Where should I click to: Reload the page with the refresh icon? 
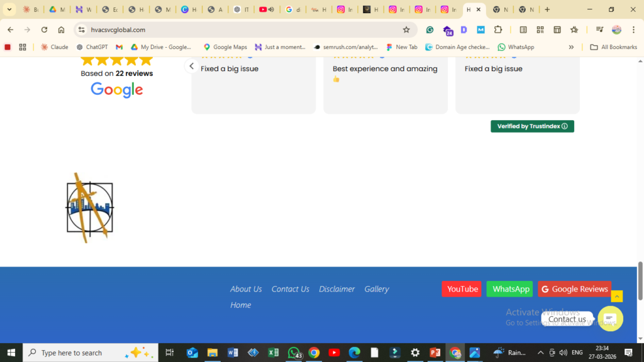pos(44,30)
